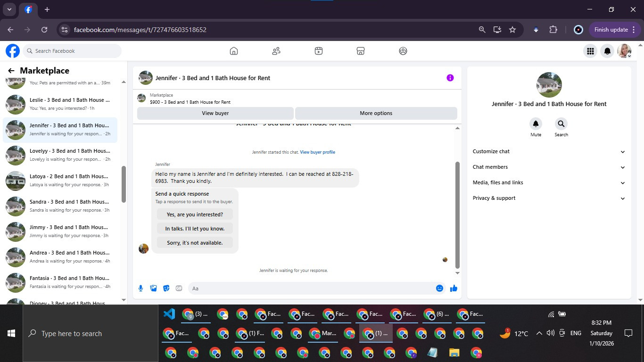Open Sandra's conversation in the list
The width and height of the screenshot is (644, 362).
(60, 206)
